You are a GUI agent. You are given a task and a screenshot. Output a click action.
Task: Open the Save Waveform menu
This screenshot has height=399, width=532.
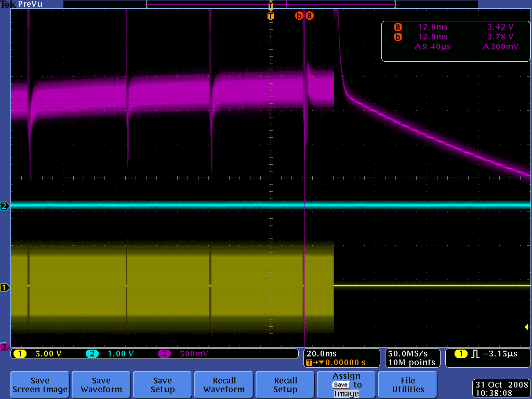[x=101, y=385]
